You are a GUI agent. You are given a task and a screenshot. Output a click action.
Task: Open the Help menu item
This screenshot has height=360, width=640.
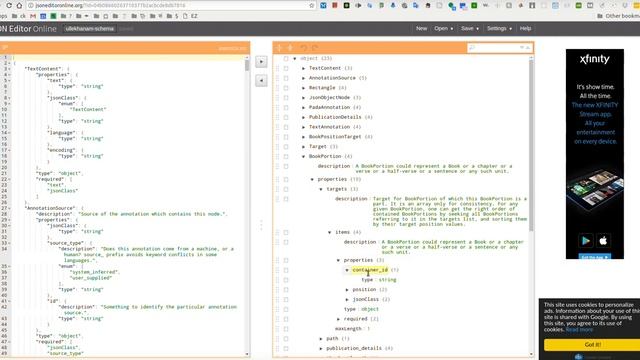click(525, 29)
